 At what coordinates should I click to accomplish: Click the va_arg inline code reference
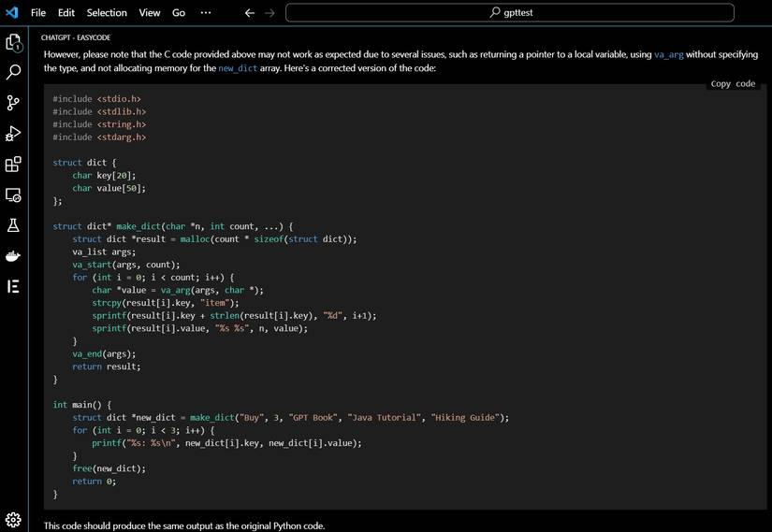pyautogui.click(x=669, y=54)
